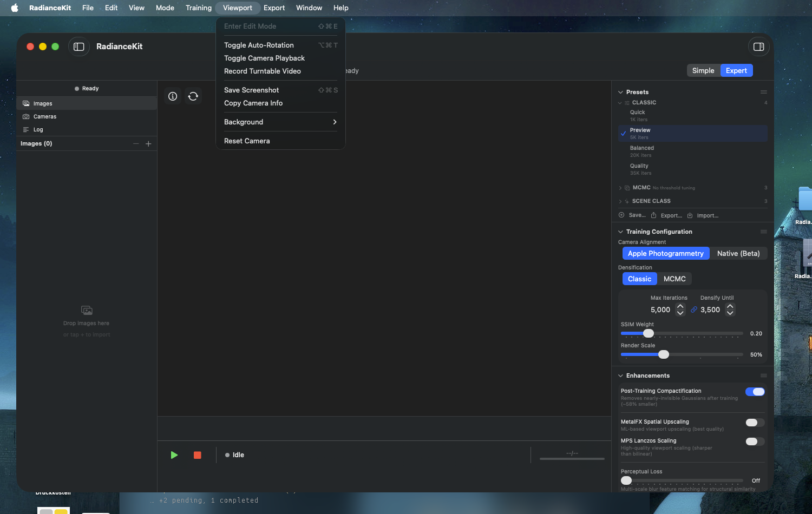Click the Training Configuration reorder handle
Viewport: 812px width, 514px height.
[764, 232]
